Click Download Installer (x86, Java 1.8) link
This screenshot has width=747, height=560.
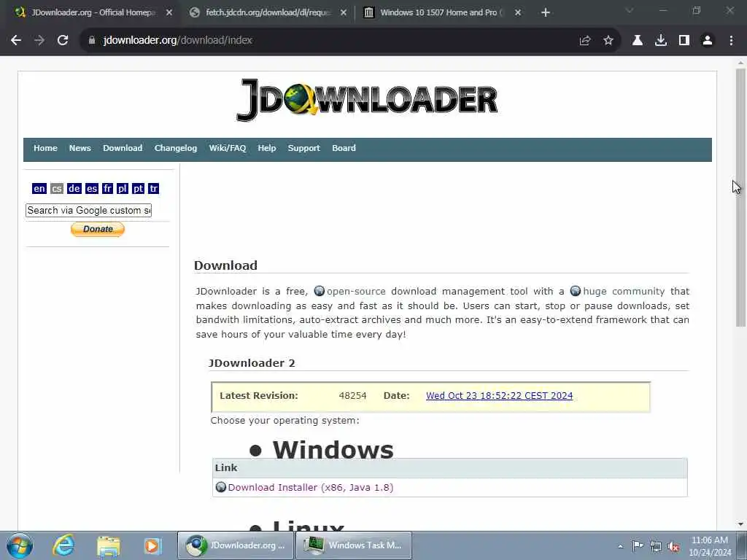[x=311, y=488]
